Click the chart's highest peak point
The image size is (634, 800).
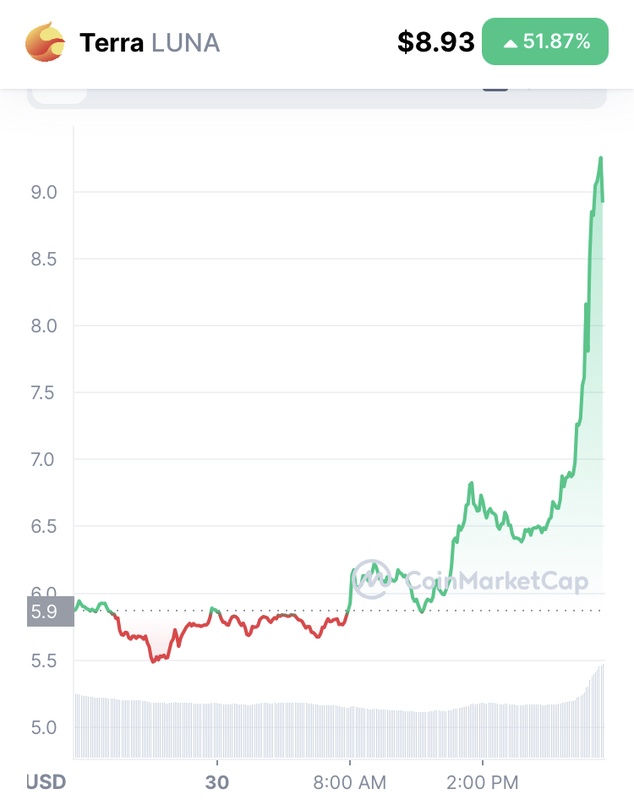click(601, 158)
